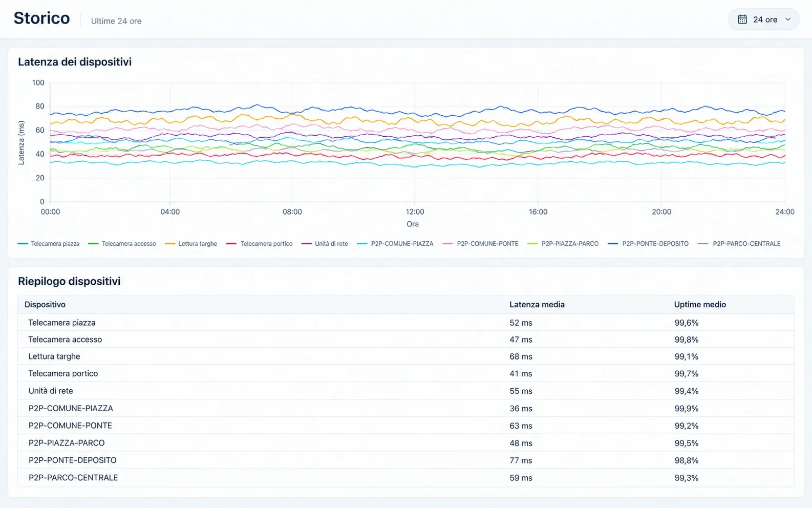Click the Storico page title
The image size is (812, 508).
pyautogui.click(x=41, y=18)
